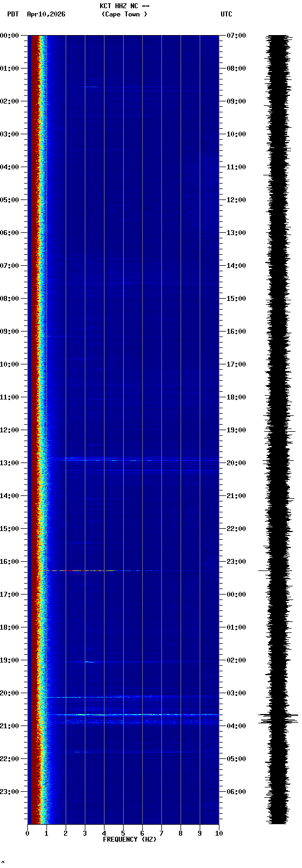Click the "(Cape Town )" subtitle
This screenshot has height=868, width=302.
click(125, 14)
